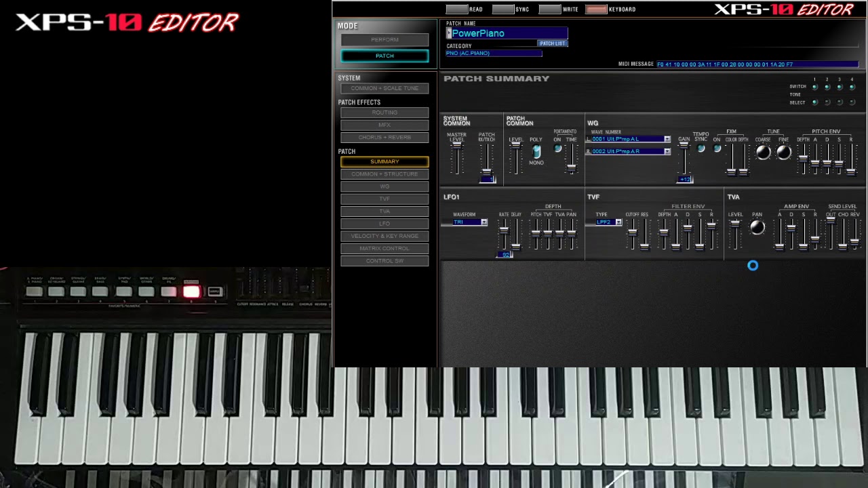The width and height of the screenshot is (868, 488).
Task: Open Common + Structure page
Action: pyautogui.click(x=384, y=174)
